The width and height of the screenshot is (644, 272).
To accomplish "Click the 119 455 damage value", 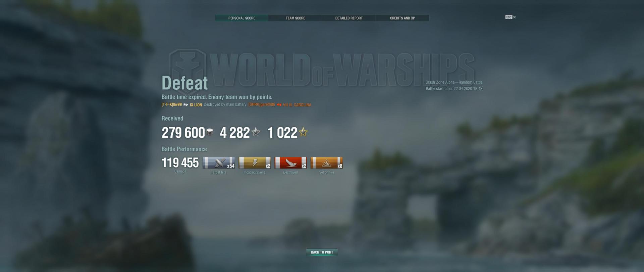I will (180, 163).
